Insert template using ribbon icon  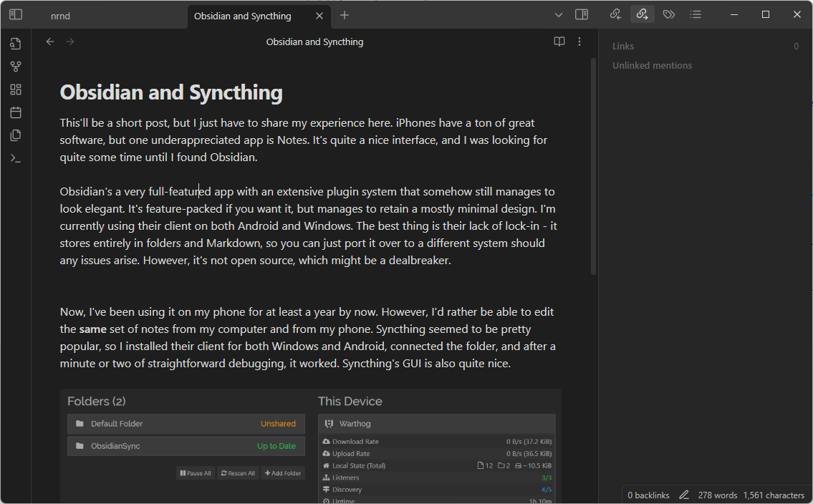16,135
